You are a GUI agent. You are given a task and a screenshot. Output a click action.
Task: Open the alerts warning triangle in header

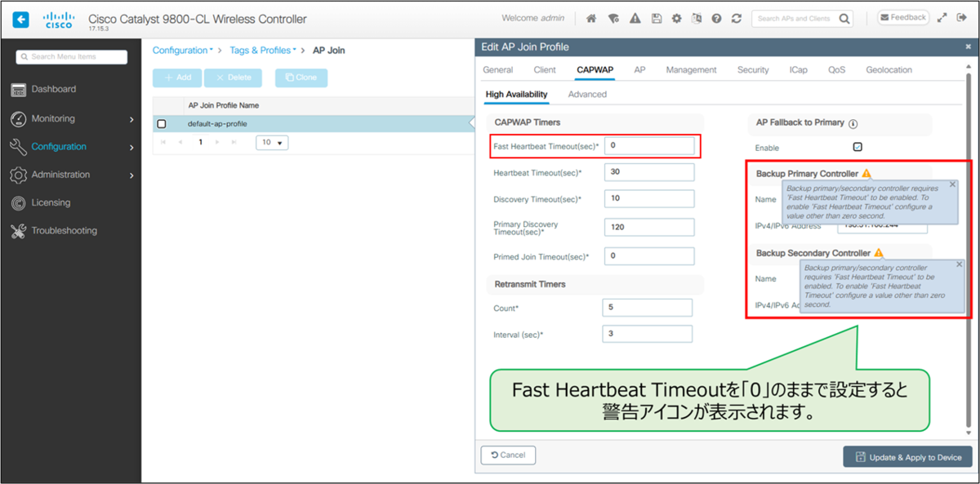click(635, 18)
